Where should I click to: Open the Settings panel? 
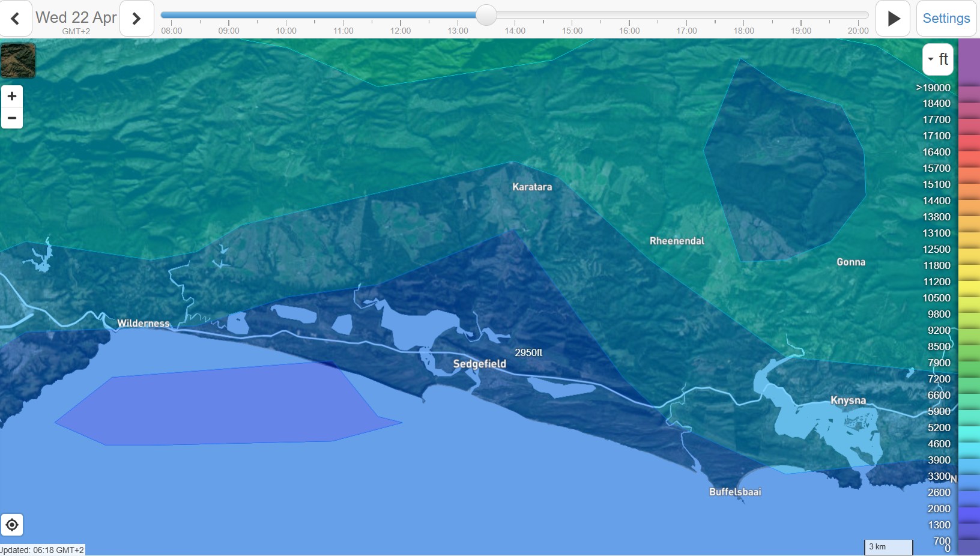click(x=946, y=19)
